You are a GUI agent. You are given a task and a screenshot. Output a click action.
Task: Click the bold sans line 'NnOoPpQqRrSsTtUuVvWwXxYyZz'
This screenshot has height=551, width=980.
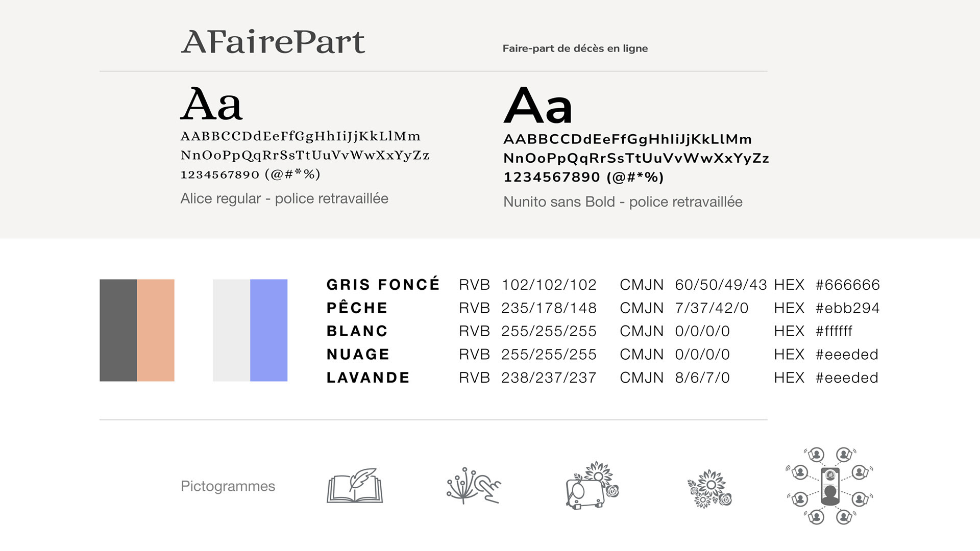coord(636,158)
